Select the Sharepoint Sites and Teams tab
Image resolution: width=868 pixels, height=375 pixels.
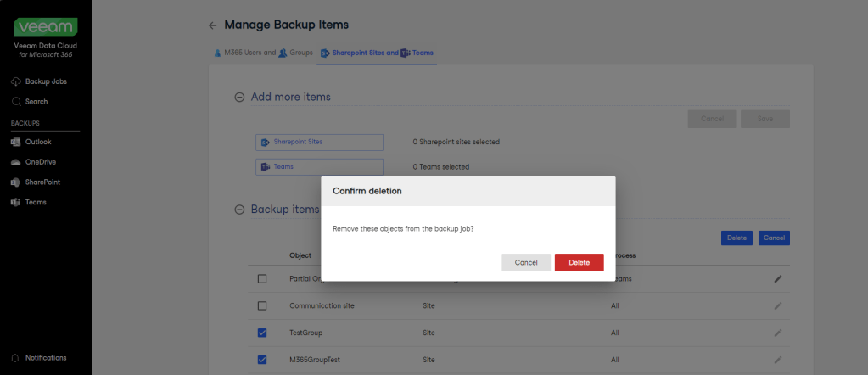(377, 53)
